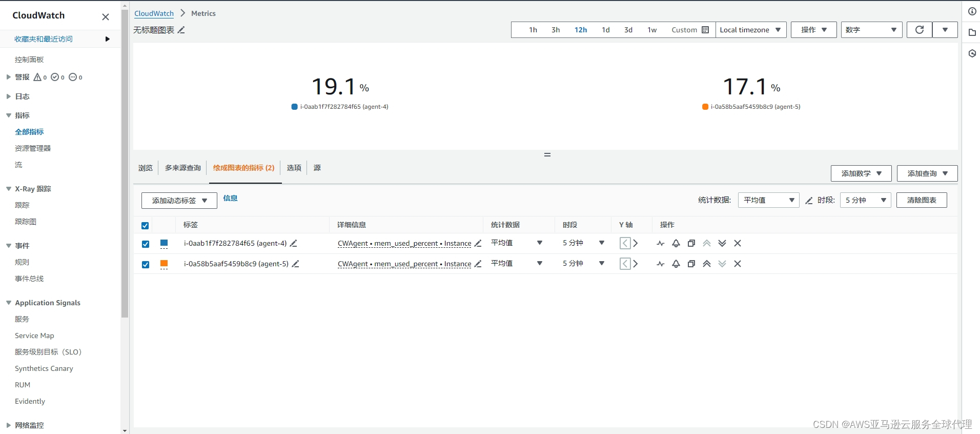Toggle the select-all metrics checkbox
This screenshot has width=980, height=434.
[145, 226]
